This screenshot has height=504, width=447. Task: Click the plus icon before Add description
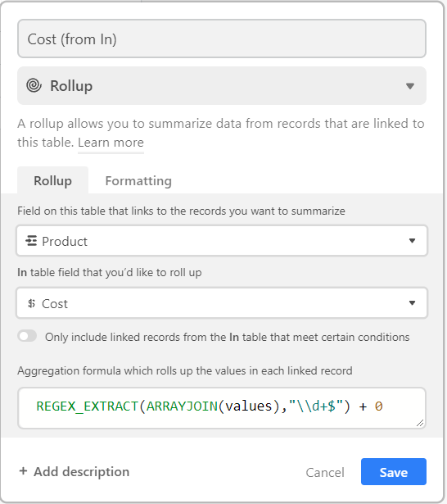pos(23,471)
